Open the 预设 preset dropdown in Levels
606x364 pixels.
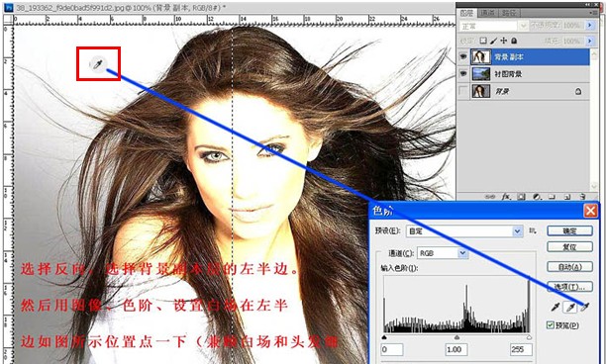click(518, 231)
